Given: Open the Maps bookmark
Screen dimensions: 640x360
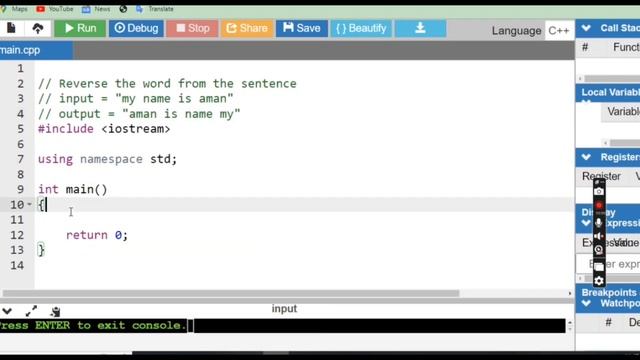Looking at the screenshot, I should [x=15, y=9].
